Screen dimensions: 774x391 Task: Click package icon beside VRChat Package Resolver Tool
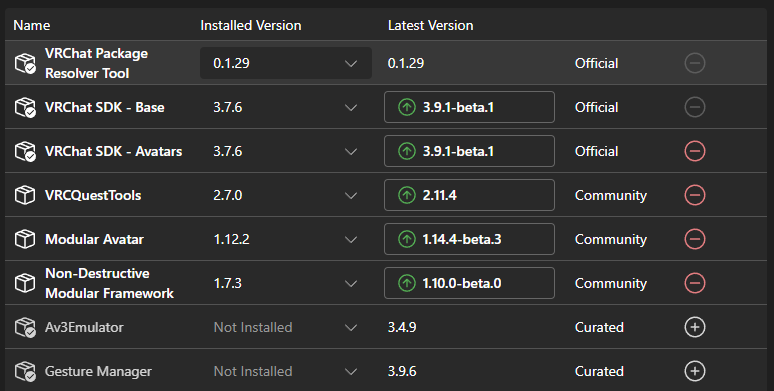(x=25, y=63)
